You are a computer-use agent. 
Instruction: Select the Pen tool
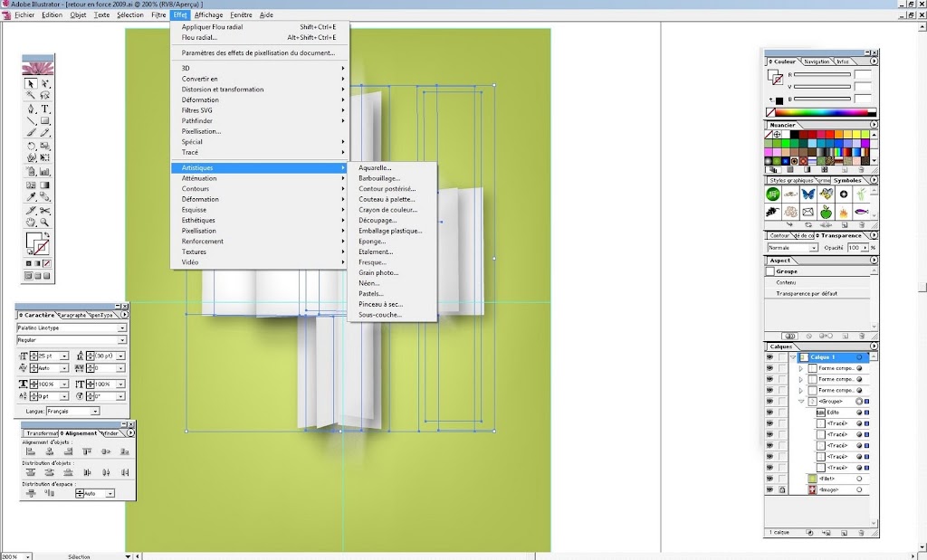[x=31, y=109]
